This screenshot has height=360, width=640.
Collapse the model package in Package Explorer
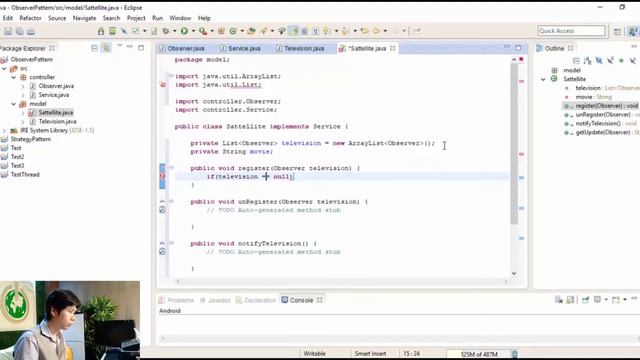pos(13,104)
